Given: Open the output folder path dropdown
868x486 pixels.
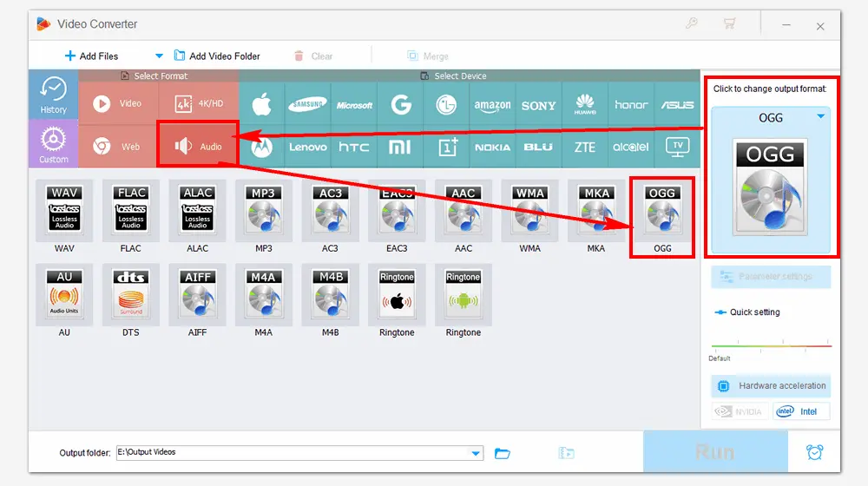Looking at the screenshot, I should (476, 453).
